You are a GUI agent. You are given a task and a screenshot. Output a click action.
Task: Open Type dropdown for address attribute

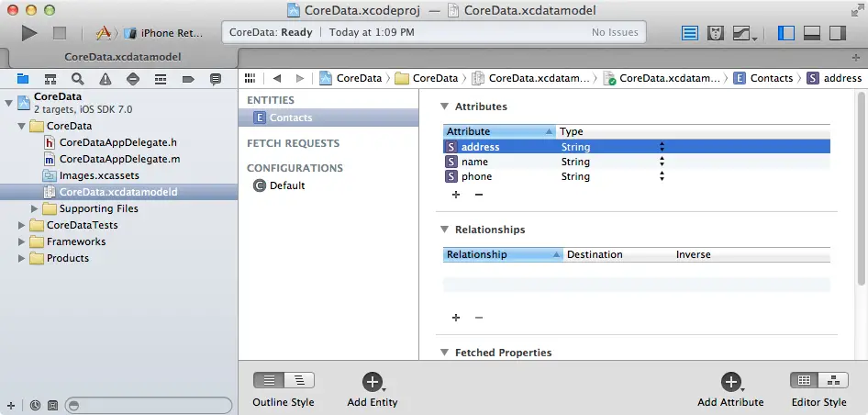click(x=662, y=147)
